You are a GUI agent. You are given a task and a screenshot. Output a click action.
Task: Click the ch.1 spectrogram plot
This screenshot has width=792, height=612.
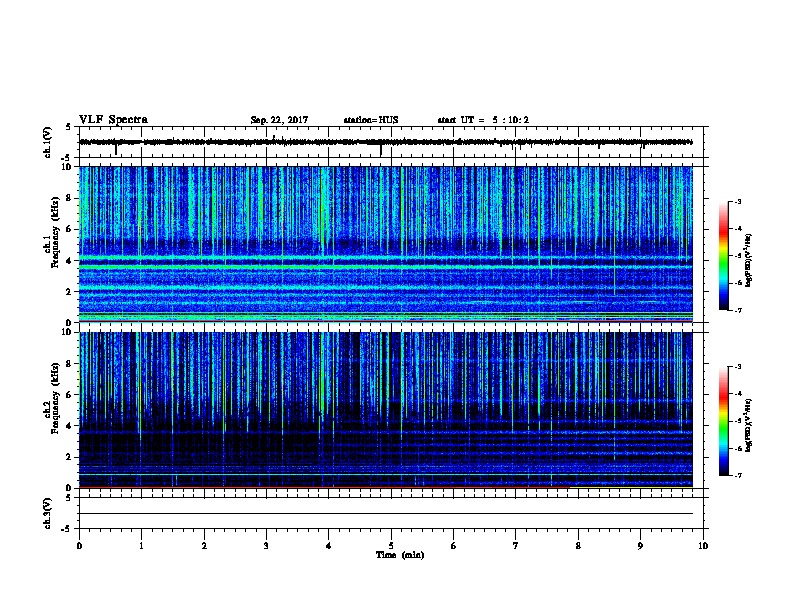pyautogui.click(x=386, y=244)
